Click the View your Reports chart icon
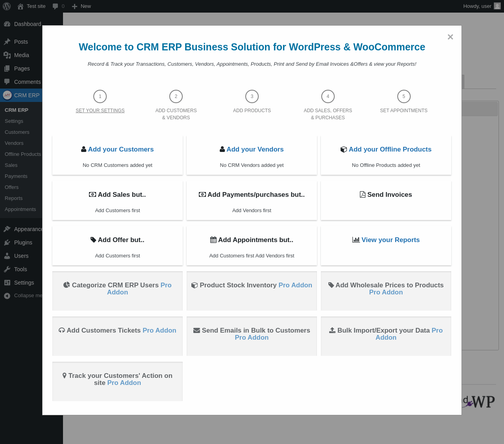The width and height of the screenshot is (504, 444). [356, 240]
